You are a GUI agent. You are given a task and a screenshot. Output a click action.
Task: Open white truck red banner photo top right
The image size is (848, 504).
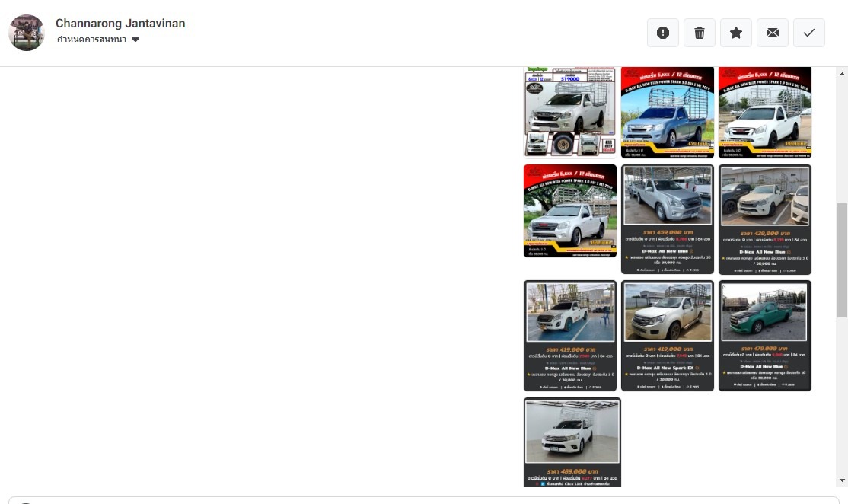coord(765,113)
